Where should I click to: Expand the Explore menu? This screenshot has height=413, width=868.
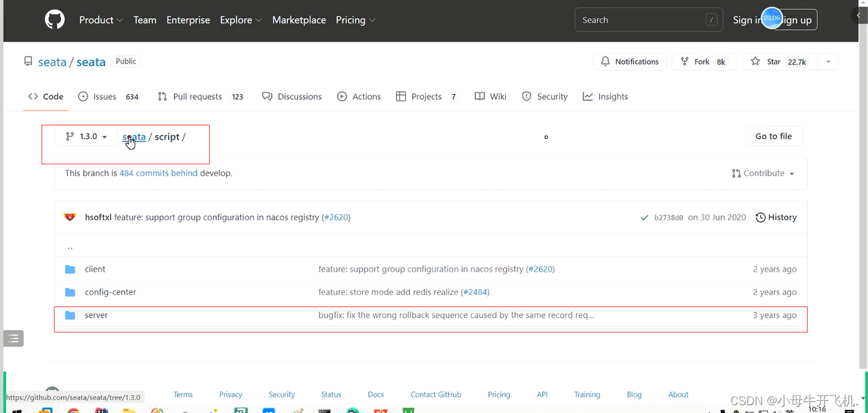(241, 20)
